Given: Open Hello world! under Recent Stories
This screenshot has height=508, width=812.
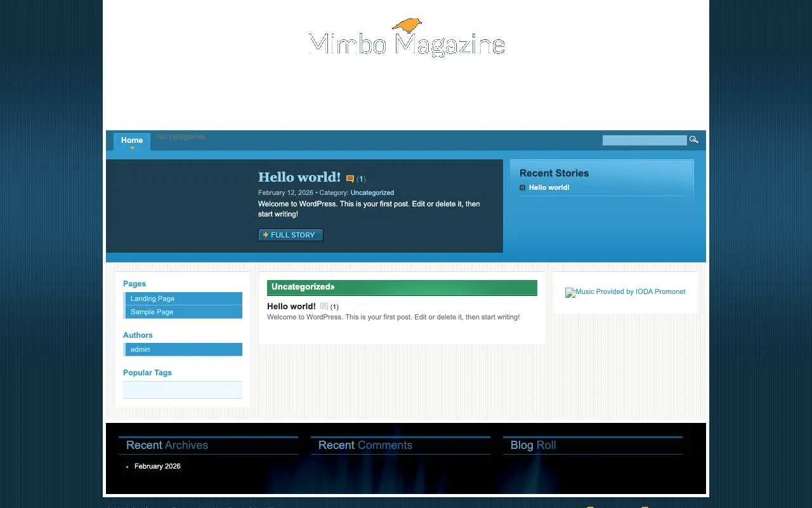Looking at the screenshot, I should [549, 188].
